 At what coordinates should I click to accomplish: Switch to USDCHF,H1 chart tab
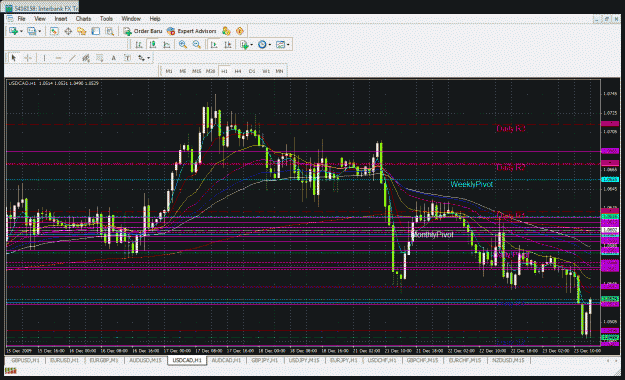pyautogui.click(x=382, y=360)
